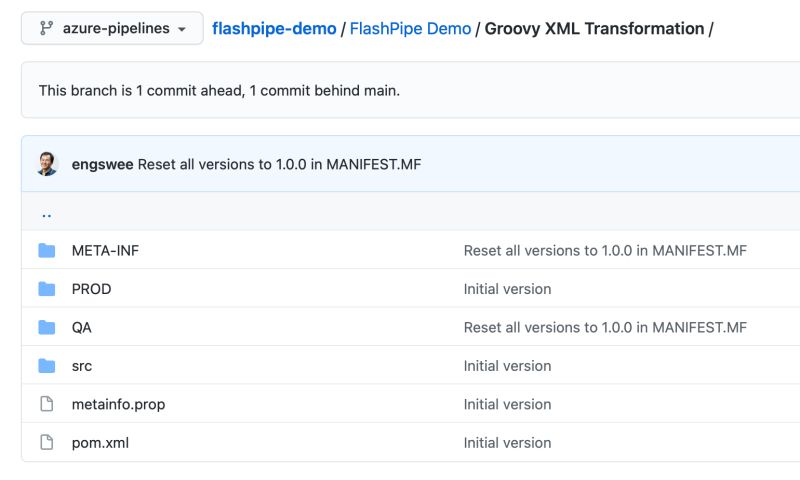
Task: Navigate to parent directory via two dots
Action: click(x=46, y=215)
